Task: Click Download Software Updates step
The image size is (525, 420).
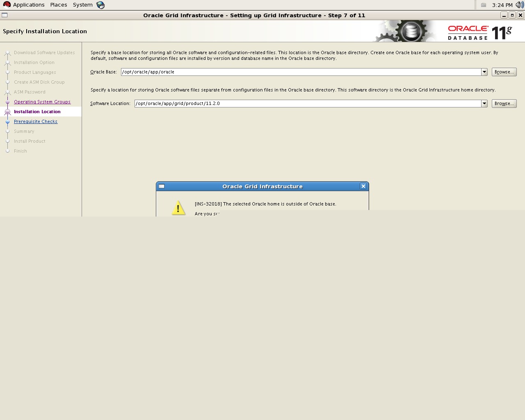Action: coord(44,52)
